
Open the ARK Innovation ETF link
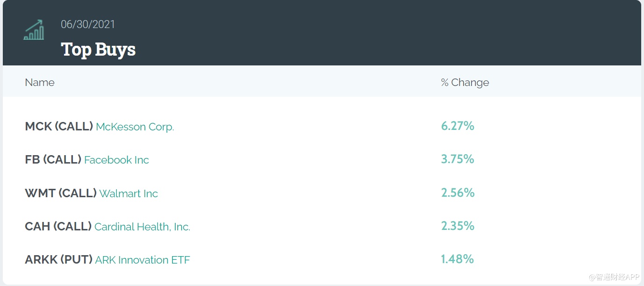(143, 260)
